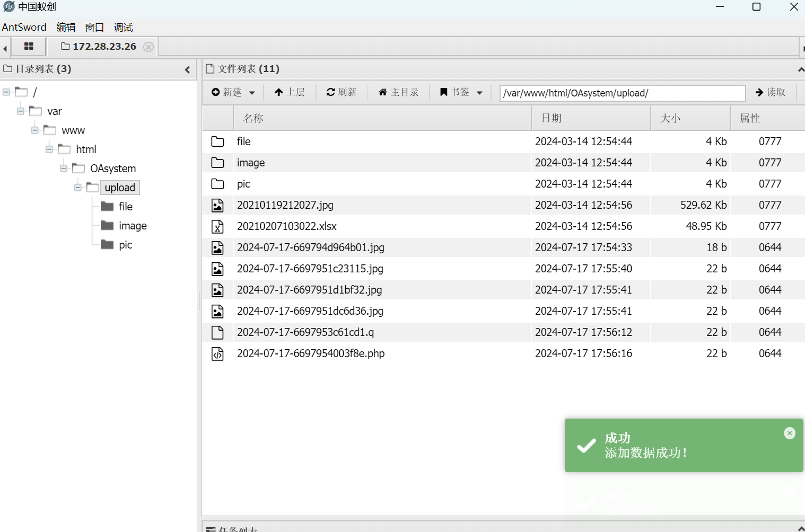Screen dimensions: 805x532
Task: Go up one level with 上层
Action: coord(290,92)
